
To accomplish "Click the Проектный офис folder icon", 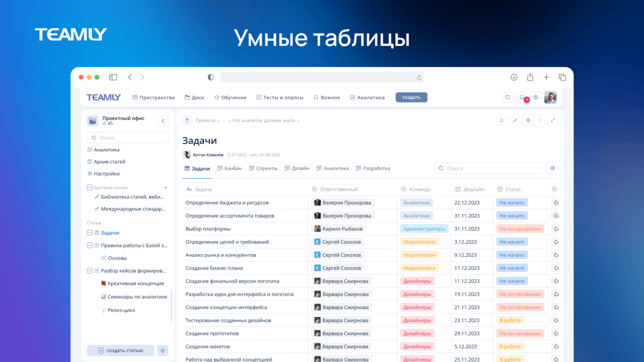I will click(93, 121).
